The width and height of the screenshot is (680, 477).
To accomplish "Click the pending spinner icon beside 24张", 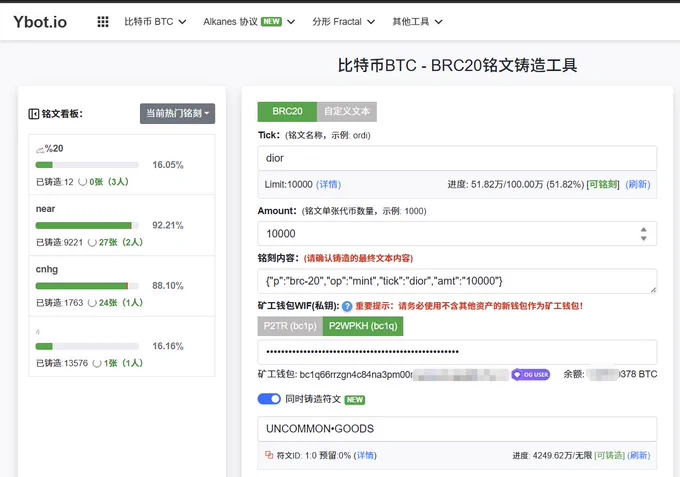I will click(x=92, y=303).
